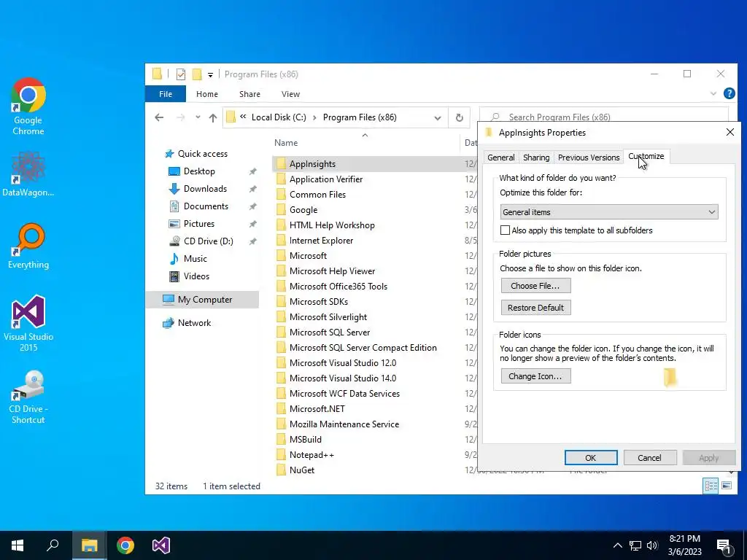Viewport: 747px width, 560px height.
Task: Open Google Chrome desktop shortcut
Action: click(x=28, y=106)
